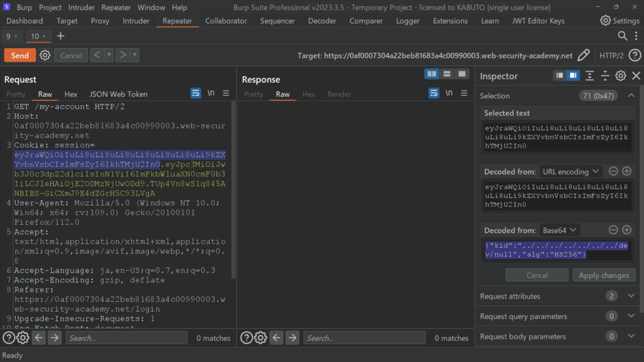644x362 pixels.
Task: Toggle request word wrap icon
Action: [x=196, y=93]
